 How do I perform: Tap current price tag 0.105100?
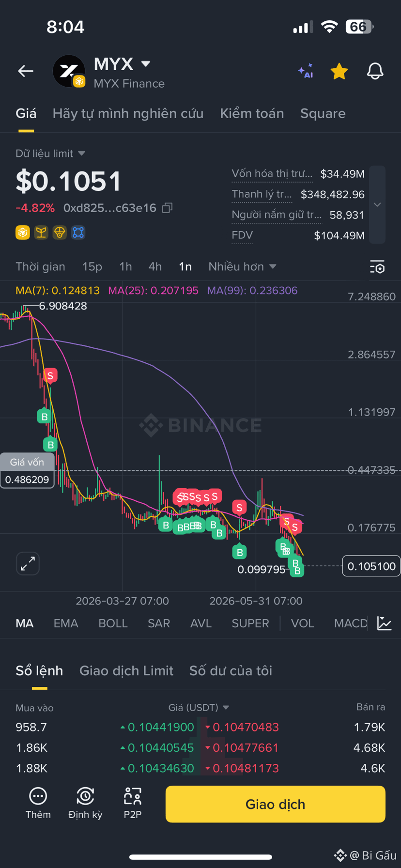(x=371, y=566)
